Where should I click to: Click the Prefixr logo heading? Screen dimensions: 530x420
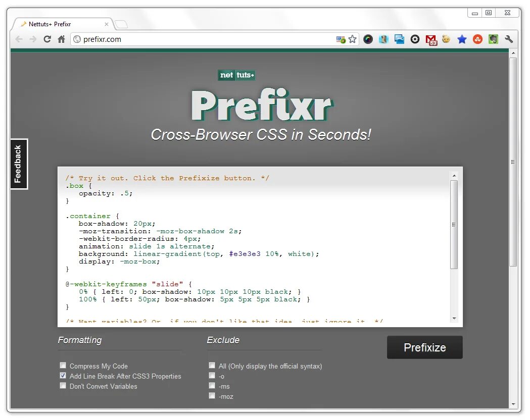pyautogui.click(x=262, y=106)
